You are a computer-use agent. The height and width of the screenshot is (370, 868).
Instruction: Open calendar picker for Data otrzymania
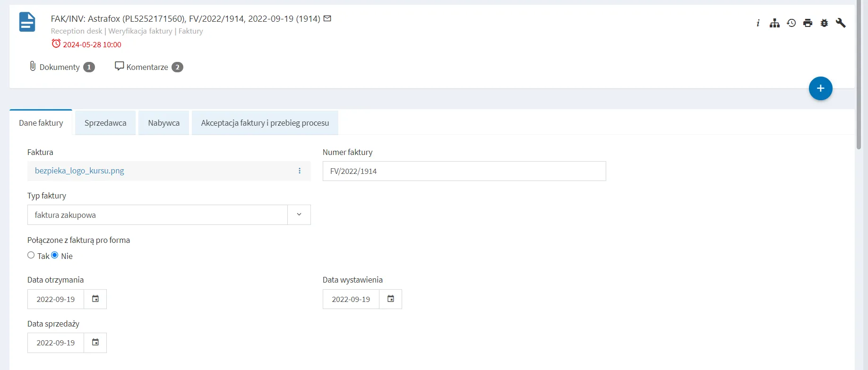click(x=95, y=299)
